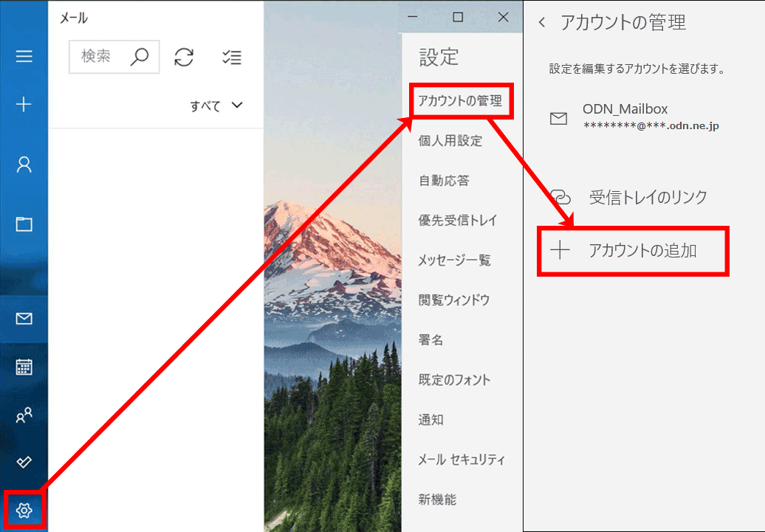Open メール セキュリティ settings entry

click(x=462, y=460)
